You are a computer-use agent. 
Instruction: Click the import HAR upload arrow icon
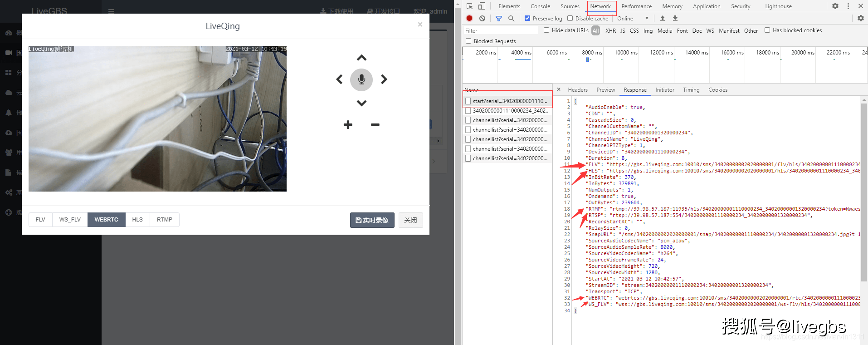[x=663, y=18]
